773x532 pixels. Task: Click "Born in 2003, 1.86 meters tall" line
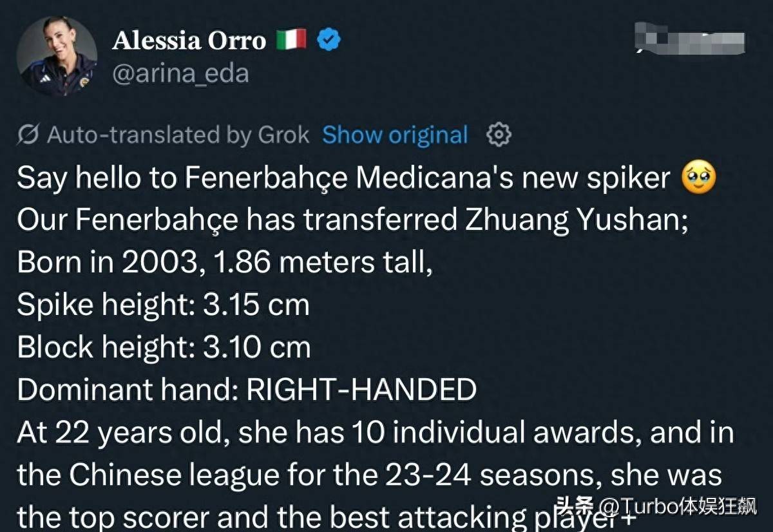224,263
